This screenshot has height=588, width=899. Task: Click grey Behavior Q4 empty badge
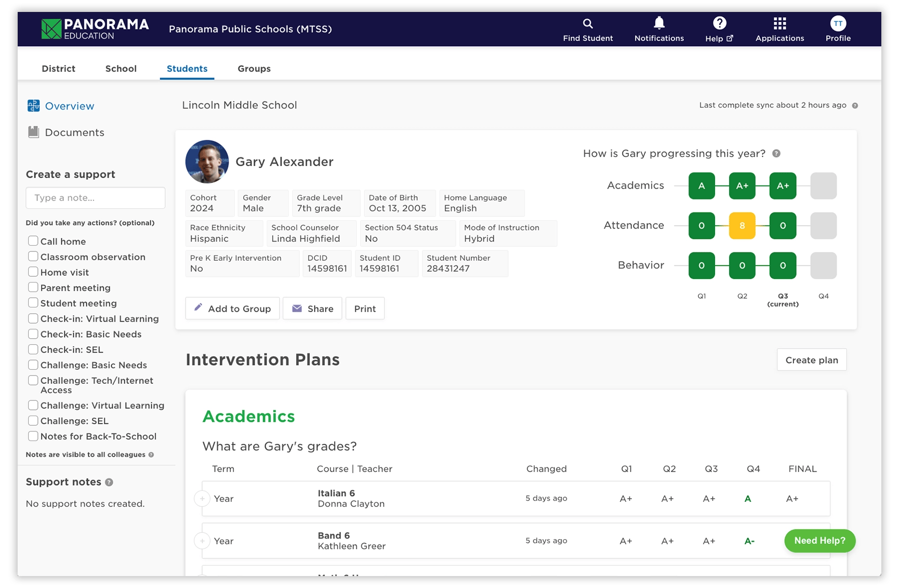click(x=824, y=265)
